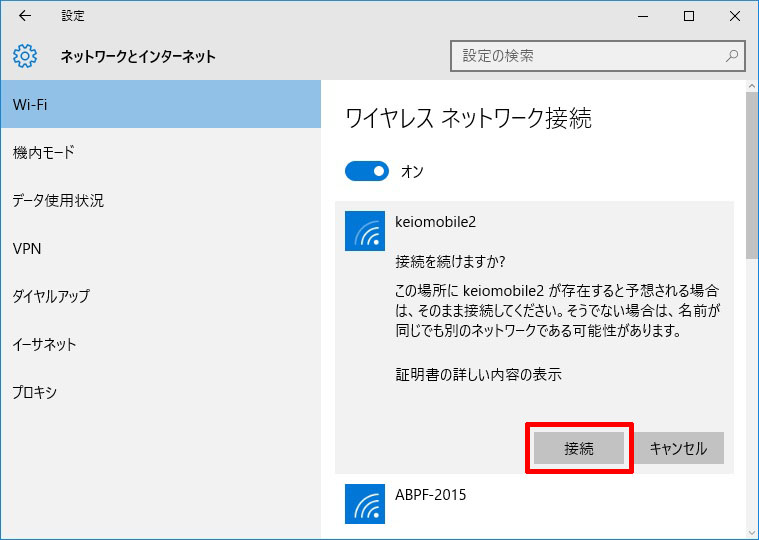Image resolution: width=759 pixels, height=540 pixels.
Task: Click the settings gear icon
Action: point(25,56)
